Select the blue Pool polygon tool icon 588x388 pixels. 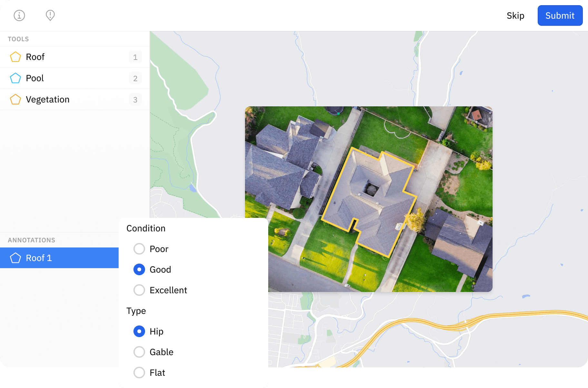click(x=15, y=78)
